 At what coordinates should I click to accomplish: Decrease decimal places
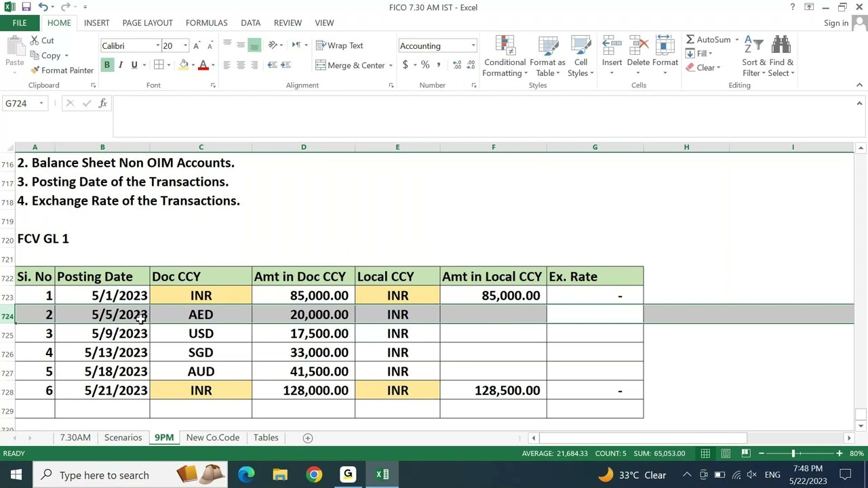click(471, 65)
